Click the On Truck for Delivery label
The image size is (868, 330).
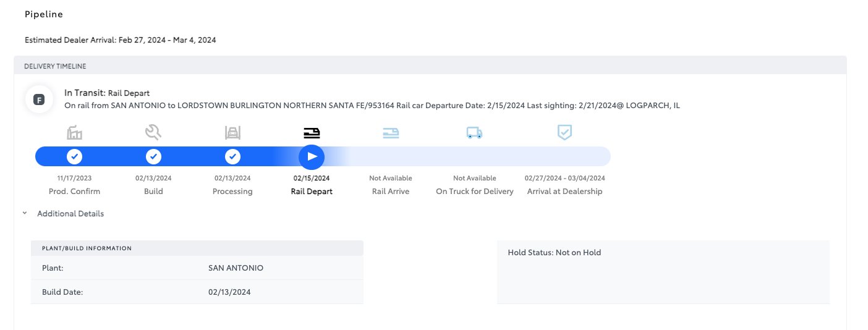pos(475,192)
